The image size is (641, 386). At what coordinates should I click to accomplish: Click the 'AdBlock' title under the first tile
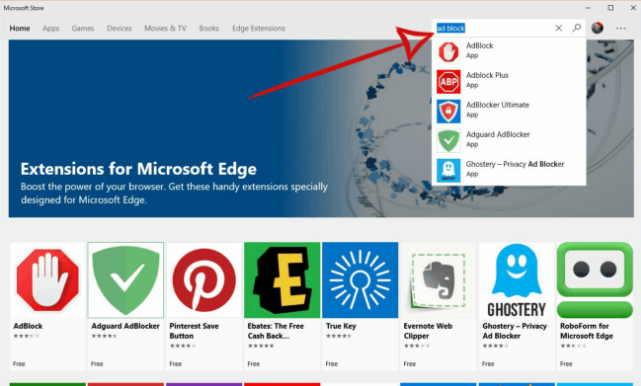pos(28,326)
